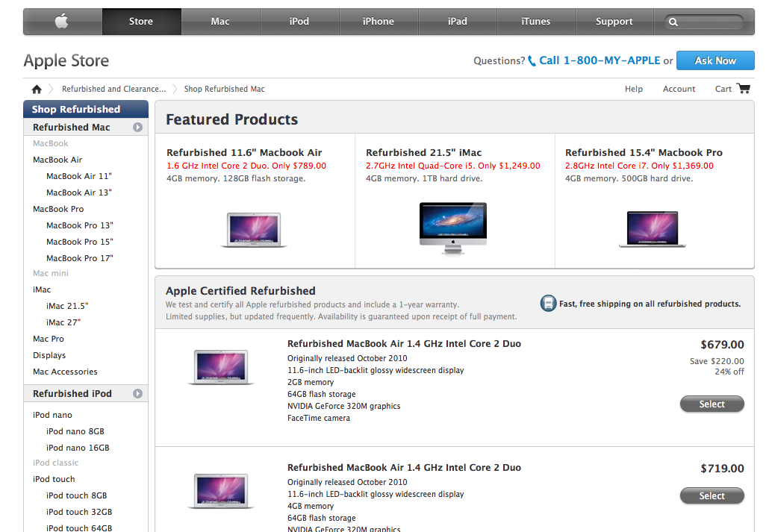
Task: Open Refurbished 11.6" Macbook Air featured title
Action: (244, 152)
